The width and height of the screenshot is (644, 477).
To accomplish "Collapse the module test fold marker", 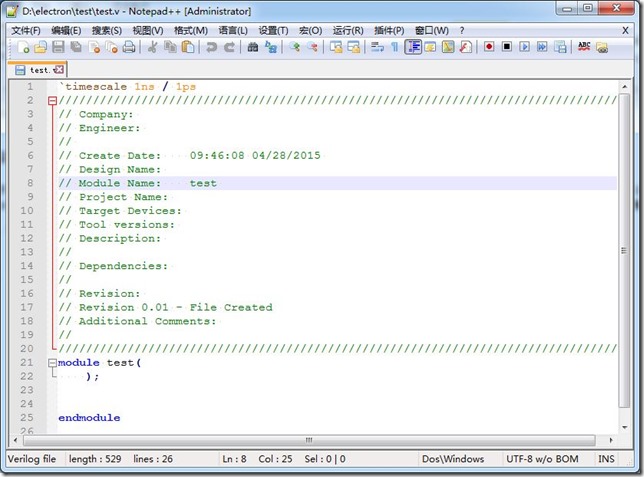I will coord(52,363).
